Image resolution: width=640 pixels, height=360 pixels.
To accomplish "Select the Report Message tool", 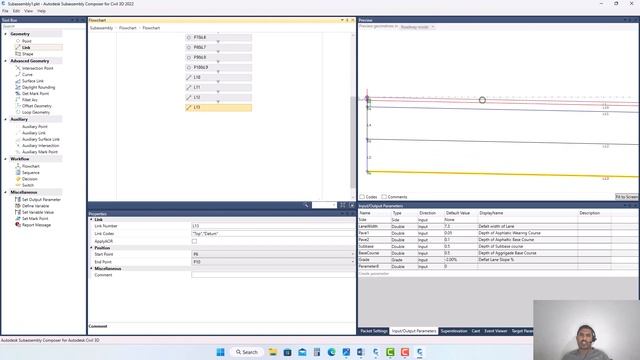I will [36, 225].
